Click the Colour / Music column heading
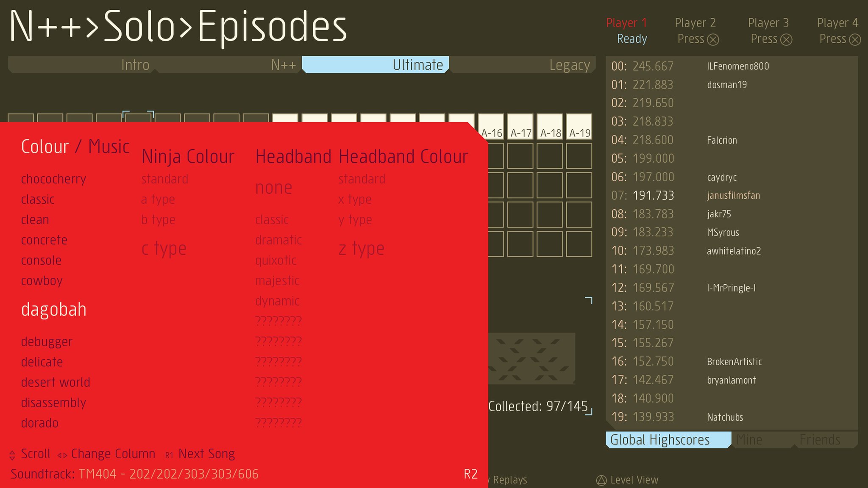Screen dimensions: 868x488 75,147
